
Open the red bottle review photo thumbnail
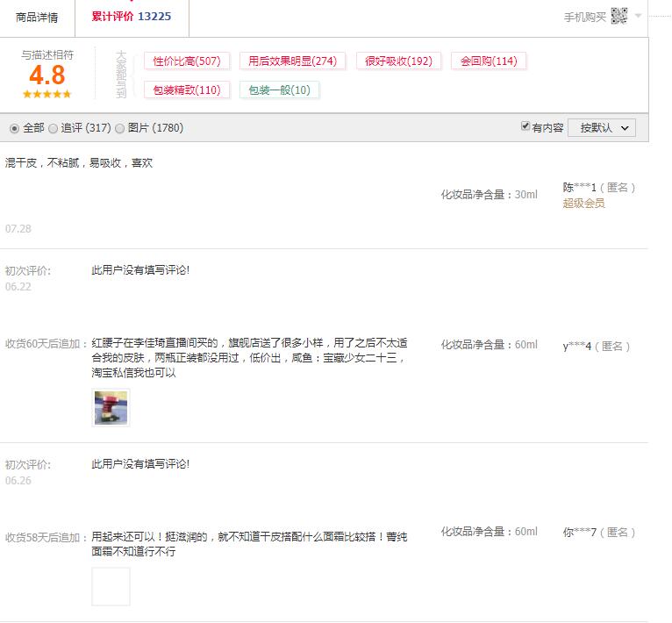(x=111, y=408)
